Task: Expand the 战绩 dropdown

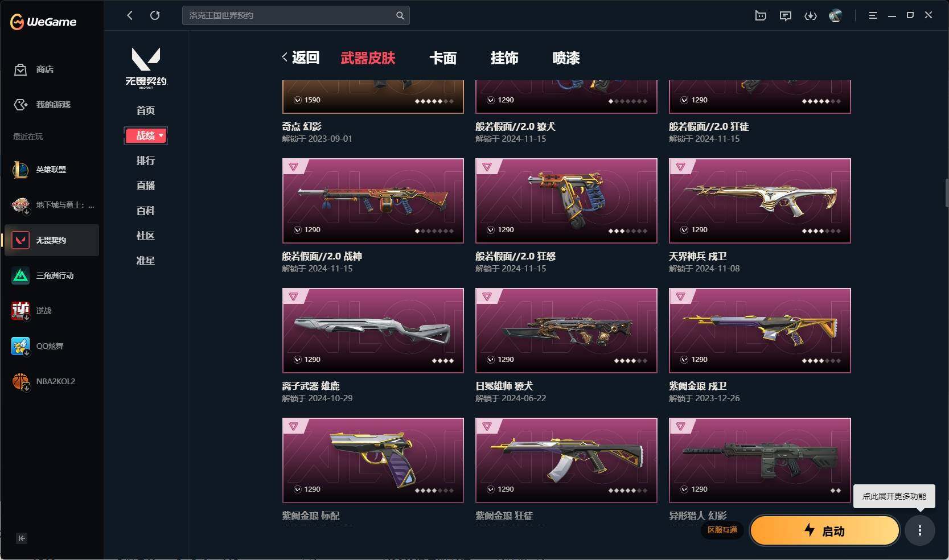Action: click(146, 135)
